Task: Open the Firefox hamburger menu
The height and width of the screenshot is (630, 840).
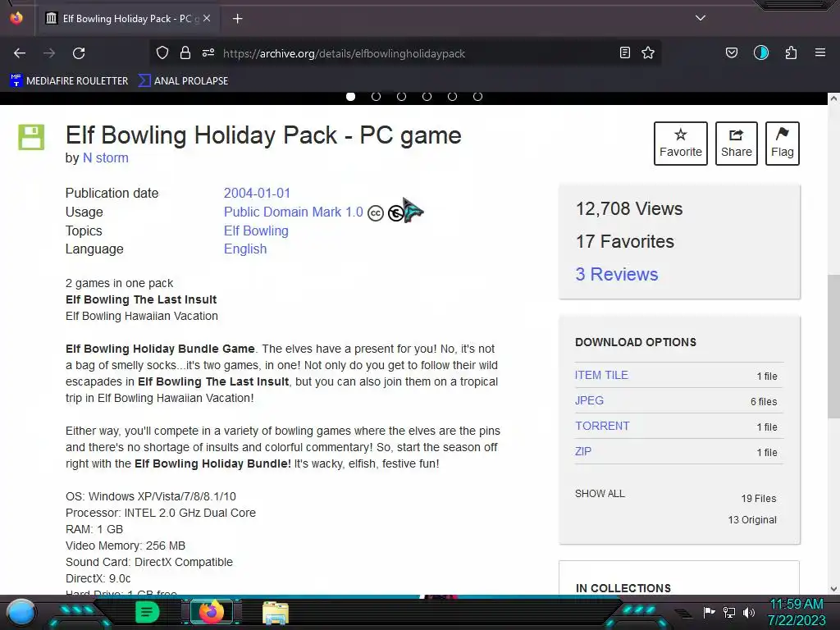Action: tap(820, 52)
